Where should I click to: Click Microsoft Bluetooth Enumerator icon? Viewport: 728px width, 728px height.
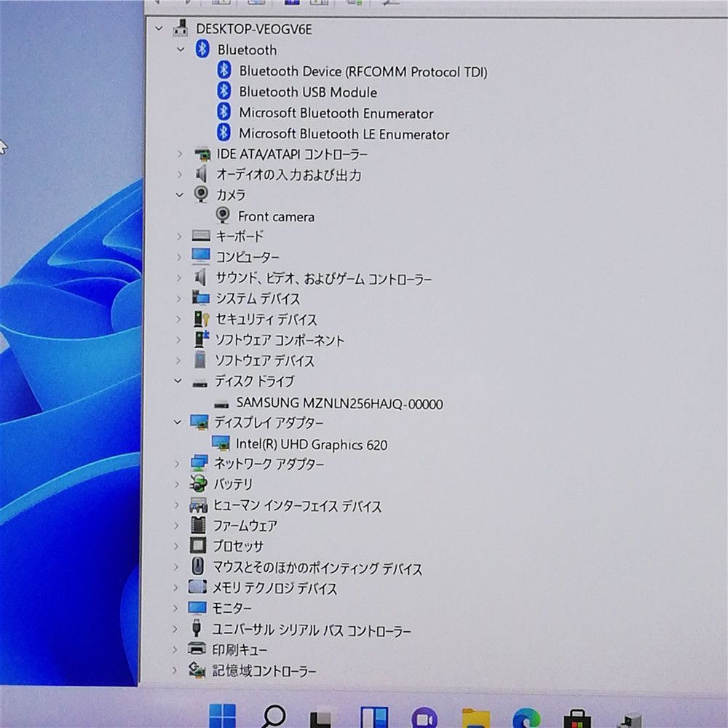click(223, 112)
